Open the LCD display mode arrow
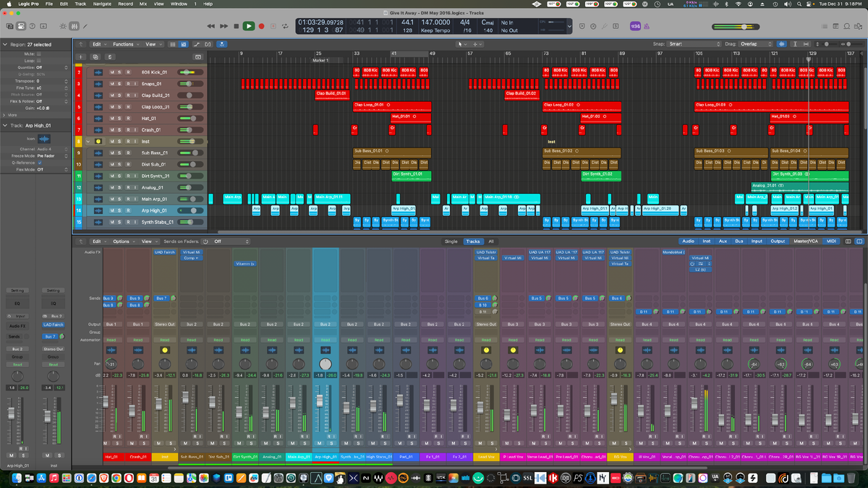 point(568,26)
